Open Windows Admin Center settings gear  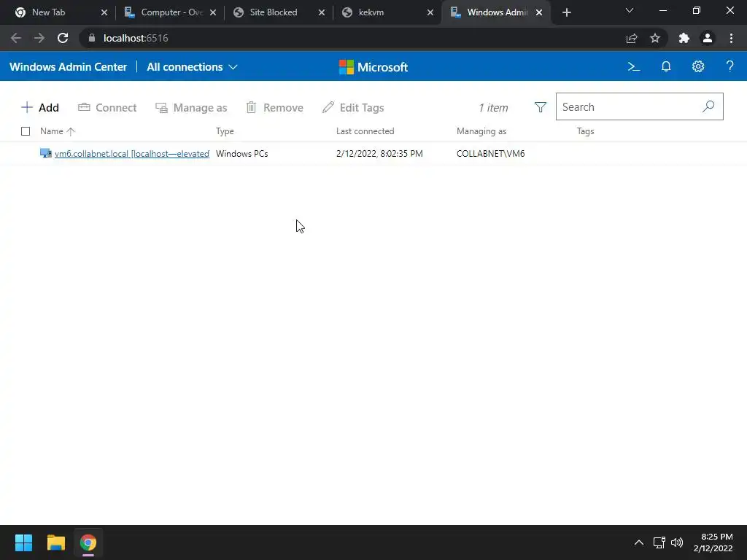point(698,66)
